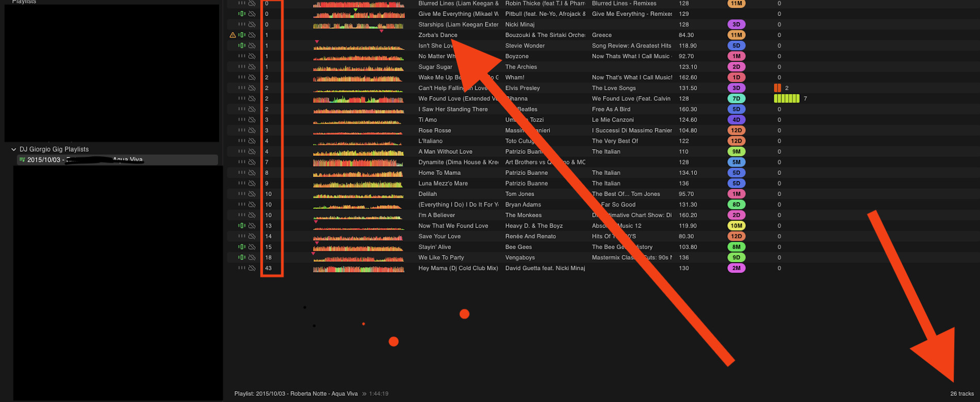Select the track title Stayin' Alive
Screen dimensions: 980x402
click(435, 247)
